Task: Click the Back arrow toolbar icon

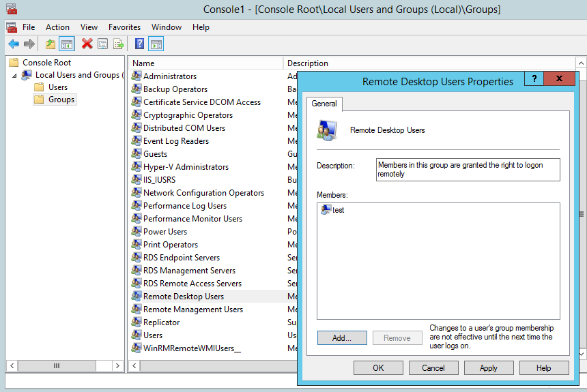Action: click(x=14, y=44)
